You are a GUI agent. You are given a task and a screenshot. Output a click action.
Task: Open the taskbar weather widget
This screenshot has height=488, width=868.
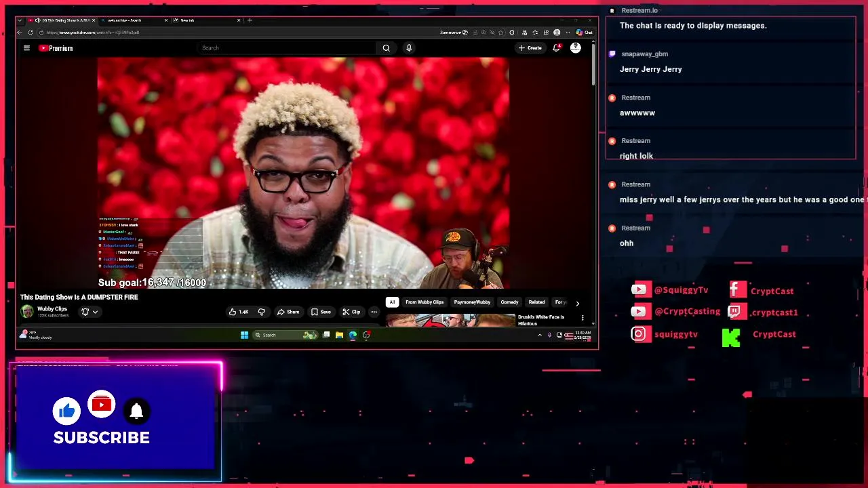(x=35, y=335)
